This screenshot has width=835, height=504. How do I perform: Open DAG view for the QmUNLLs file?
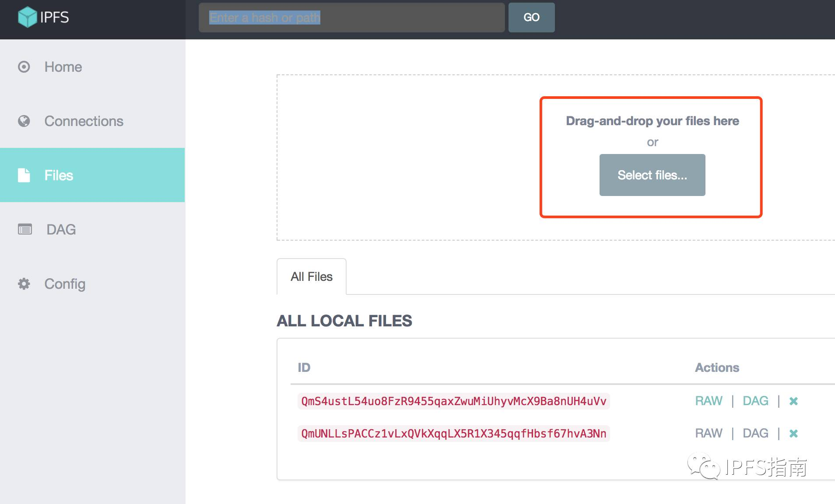point(755,433)
